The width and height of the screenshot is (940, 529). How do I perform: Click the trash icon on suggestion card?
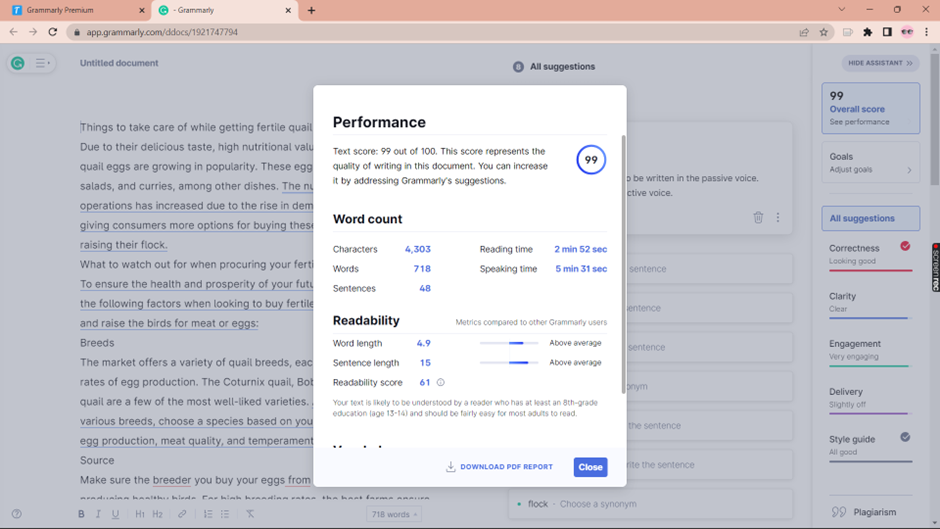point(758,217)
